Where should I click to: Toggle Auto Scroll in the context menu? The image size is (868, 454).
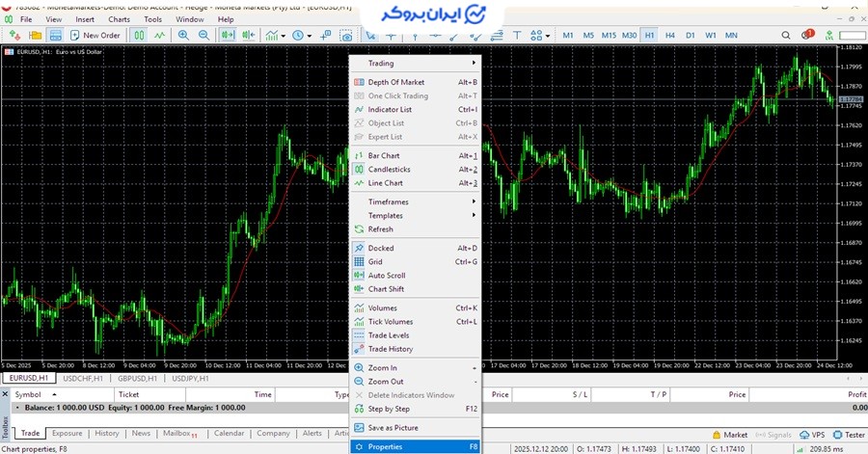(x=386, y=276)
